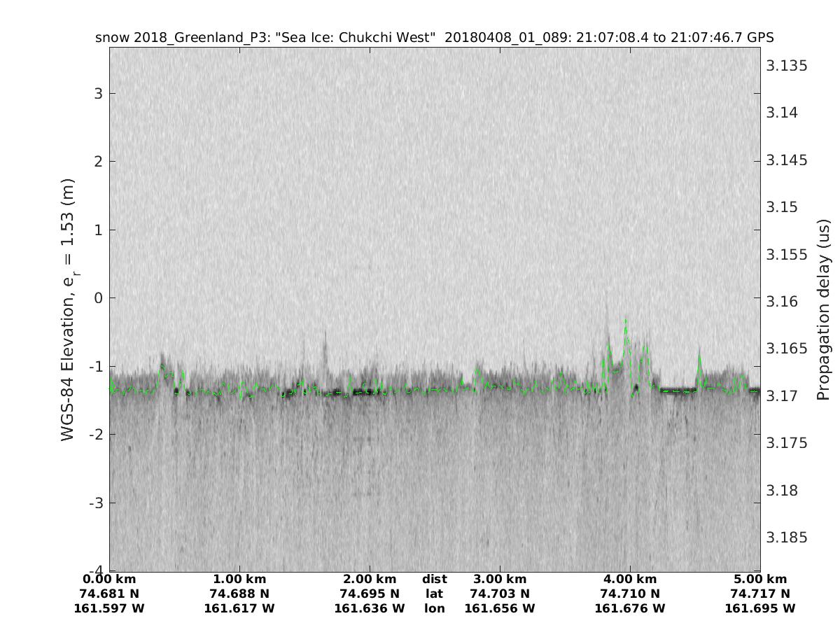Click the 74.695 N latitude label
This screenshot has width=840, height=630.
point(370,594)
